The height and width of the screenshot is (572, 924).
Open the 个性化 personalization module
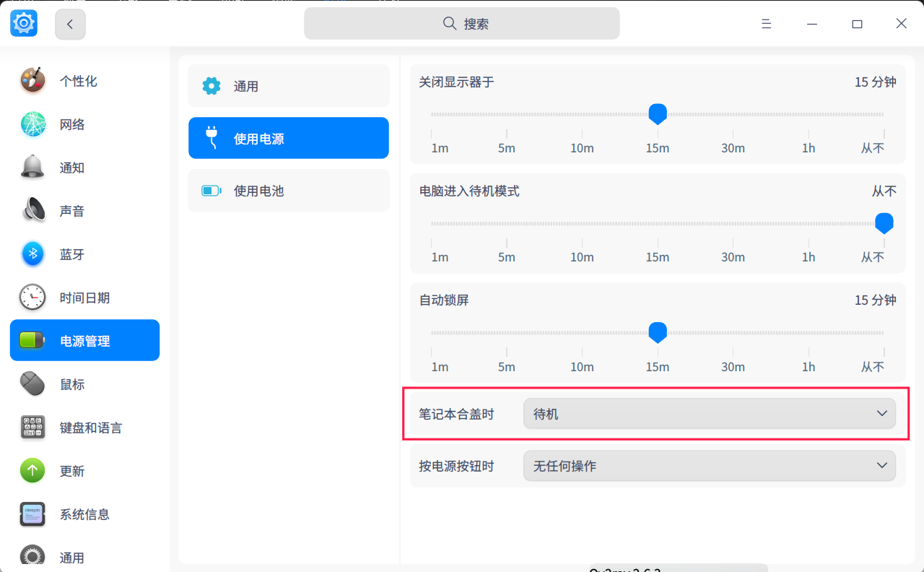pos(84,81)
